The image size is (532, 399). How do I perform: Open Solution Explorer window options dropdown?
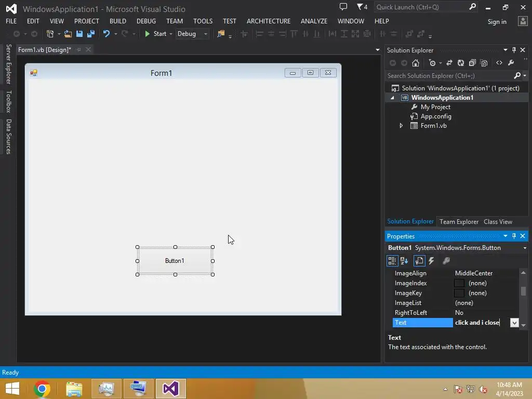[505, 50]
